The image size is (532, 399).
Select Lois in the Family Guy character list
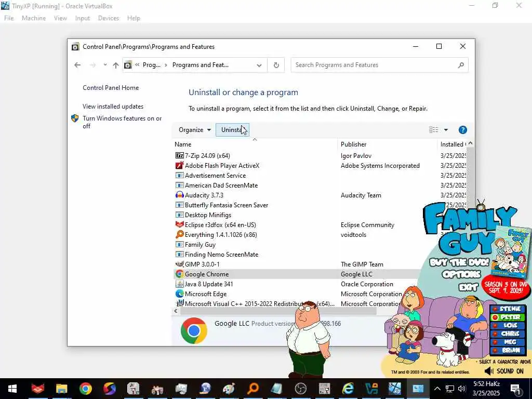pyautogui.click(x=508, y=325)
